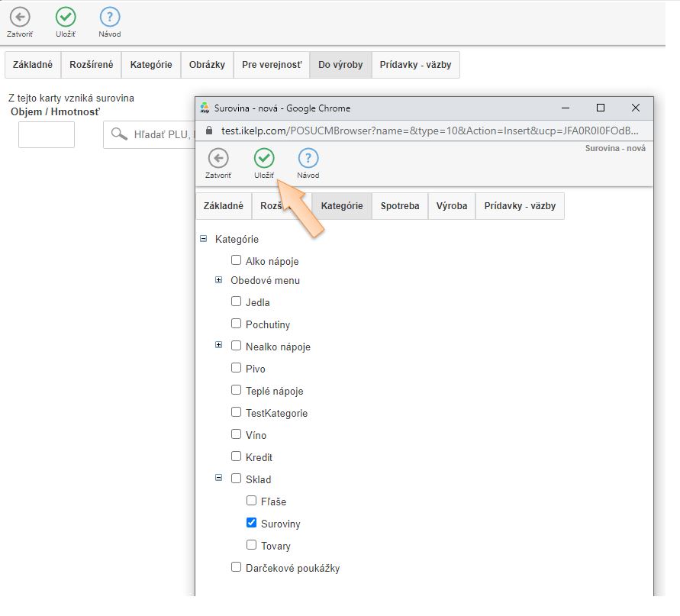Uncheck the Suroviny category checkbox
Screen dimensions: 680x616
coord(251,523)
